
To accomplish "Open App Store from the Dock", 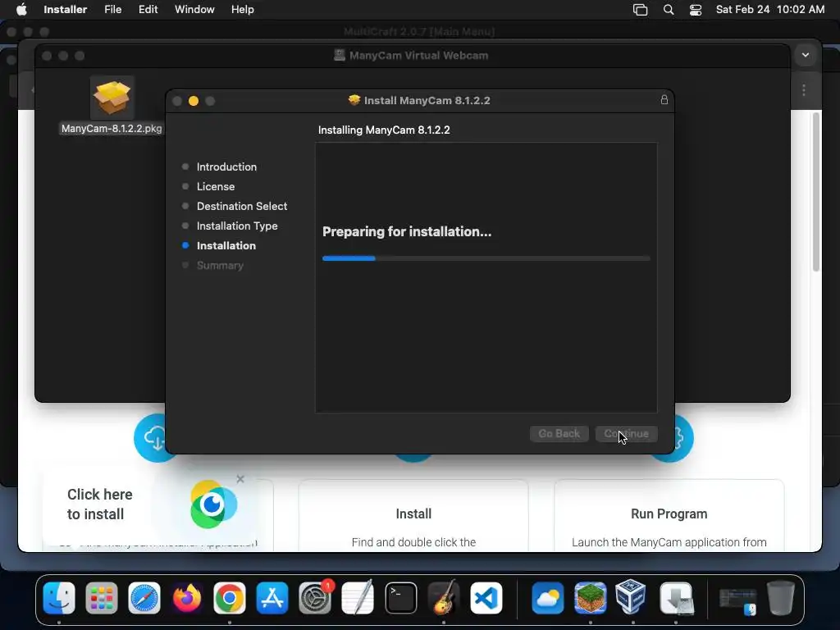I will click(272, 598).
